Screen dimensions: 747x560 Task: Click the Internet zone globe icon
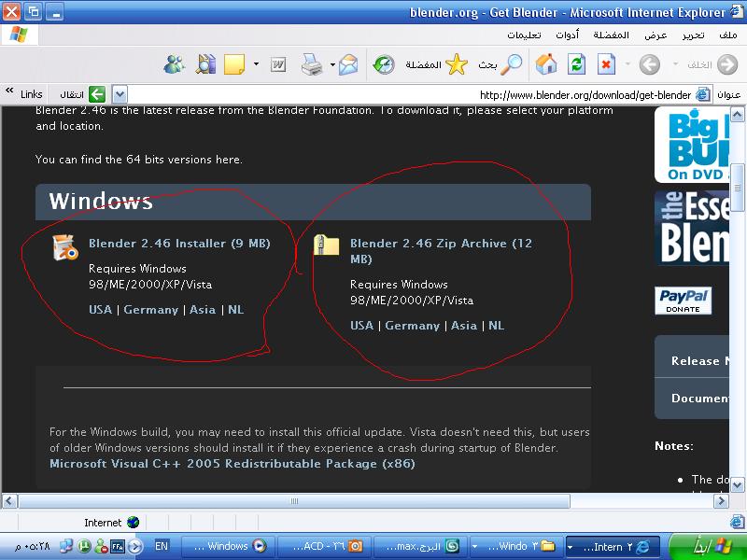click(x=133, y=523)
